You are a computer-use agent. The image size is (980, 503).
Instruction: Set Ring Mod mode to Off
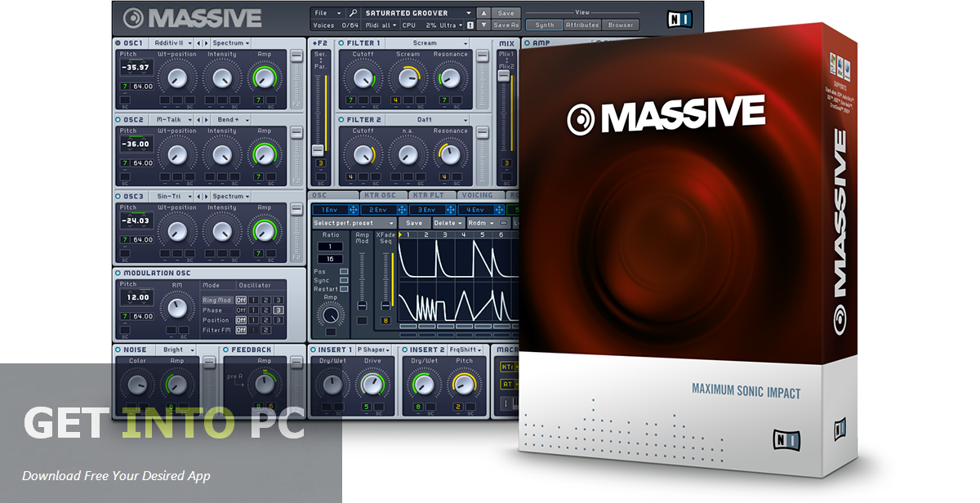(241, 300)
